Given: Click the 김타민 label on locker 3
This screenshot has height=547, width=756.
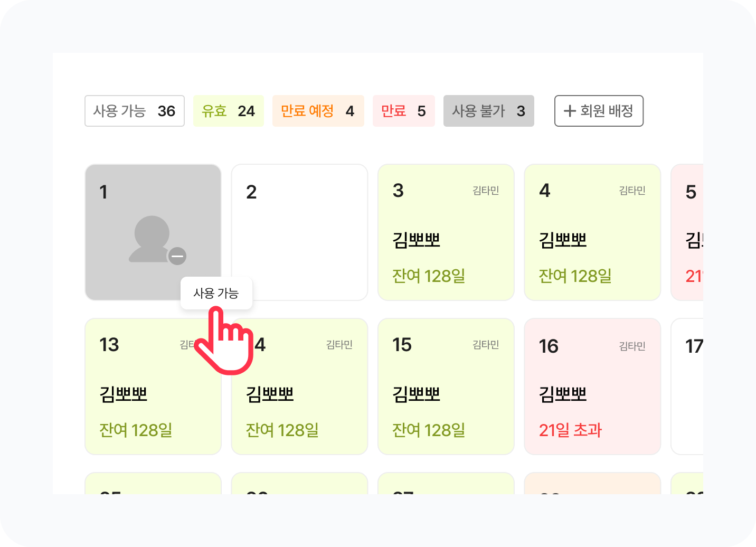Looking at the screenshot, I should 486,191.
